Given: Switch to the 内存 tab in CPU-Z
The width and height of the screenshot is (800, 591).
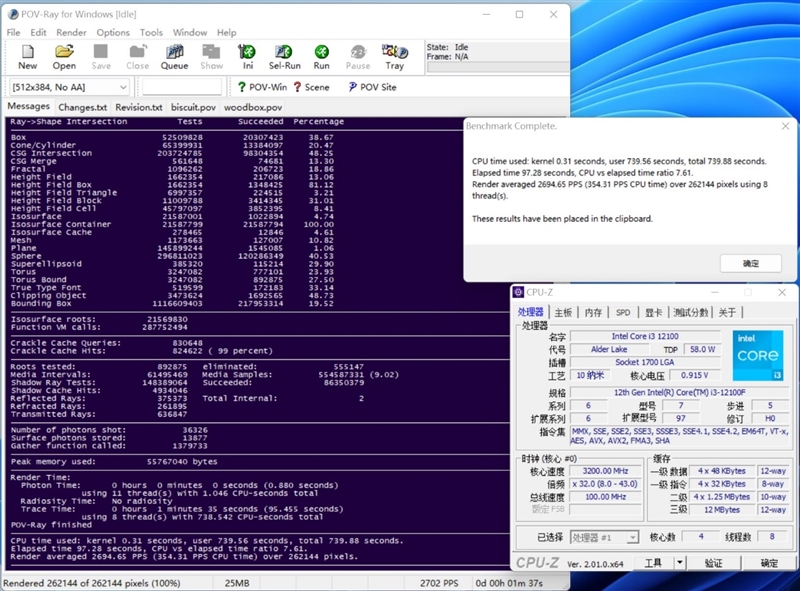Looking at the screenshot, I should click(x=594, y=312).
